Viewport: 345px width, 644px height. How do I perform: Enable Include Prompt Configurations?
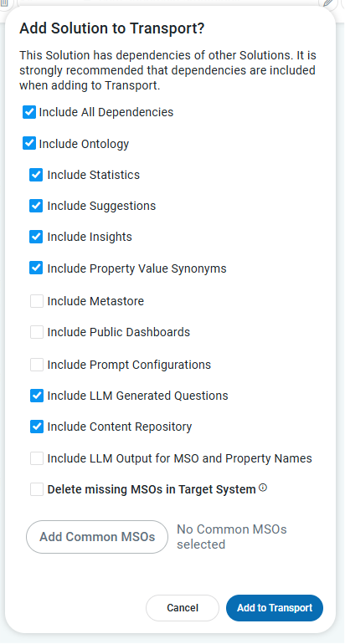pos(37,365)
